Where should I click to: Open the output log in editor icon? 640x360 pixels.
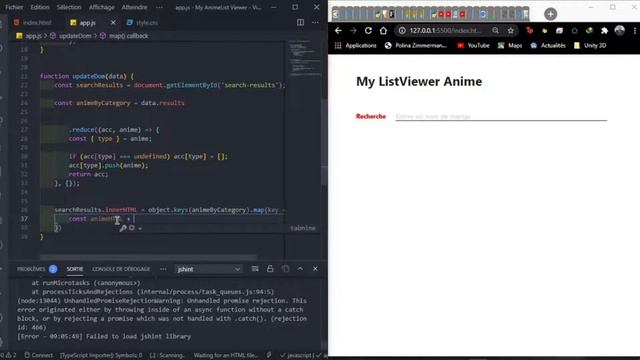pyautogui.click(x=285, y=269)
